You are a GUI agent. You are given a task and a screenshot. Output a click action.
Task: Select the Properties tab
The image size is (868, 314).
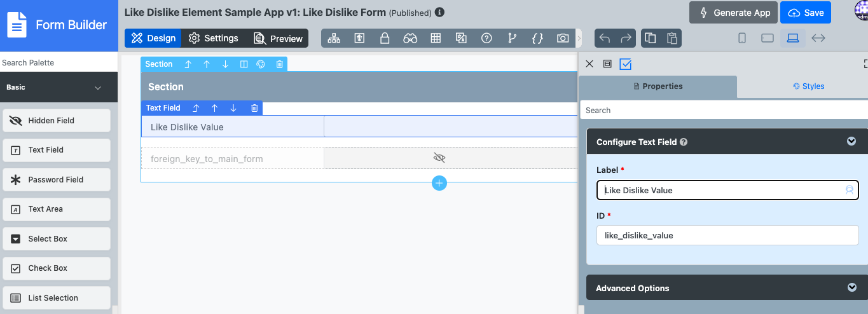click(x=658, y=86)
